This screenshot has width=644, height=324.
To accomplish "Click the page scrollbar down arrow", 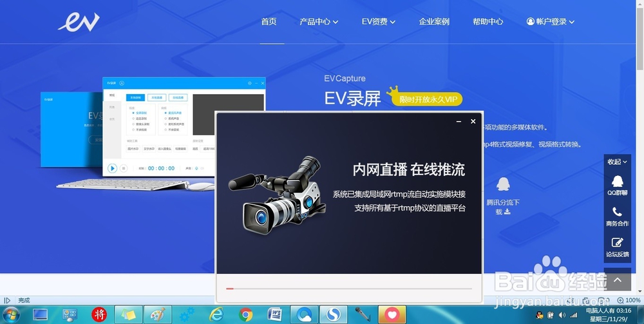I will pos(640,293).
